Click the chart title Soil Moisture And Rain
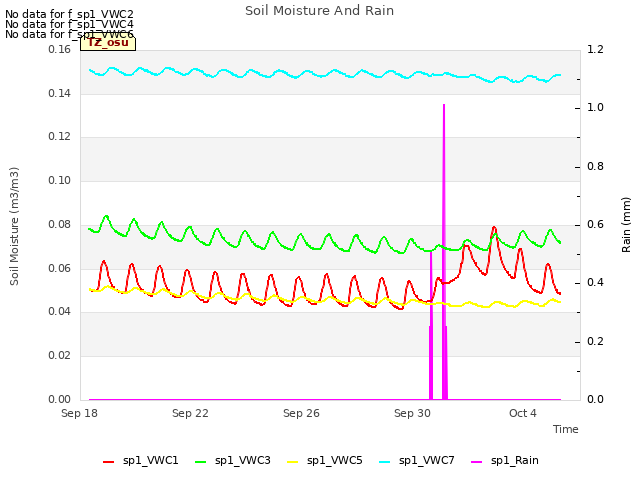 tap(320, 11)
